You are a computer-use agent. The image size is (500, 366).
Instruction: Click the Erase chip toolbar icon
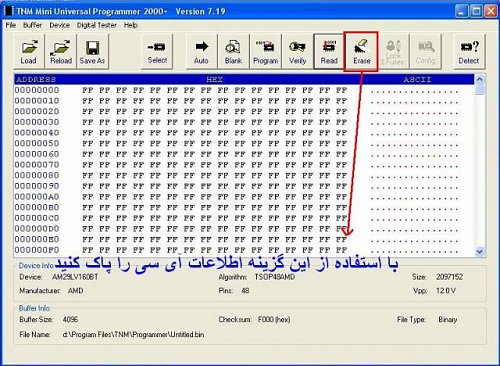[361, 51]
